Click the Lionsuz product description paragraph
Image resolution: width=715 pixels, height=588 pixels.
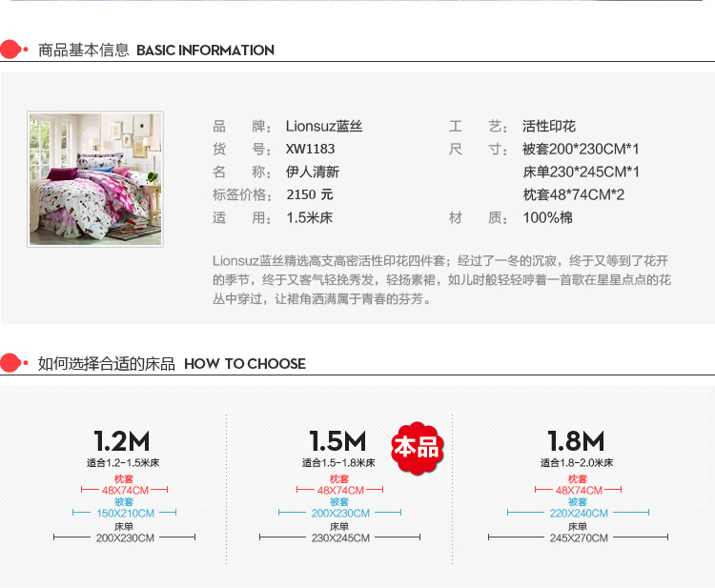441,279
